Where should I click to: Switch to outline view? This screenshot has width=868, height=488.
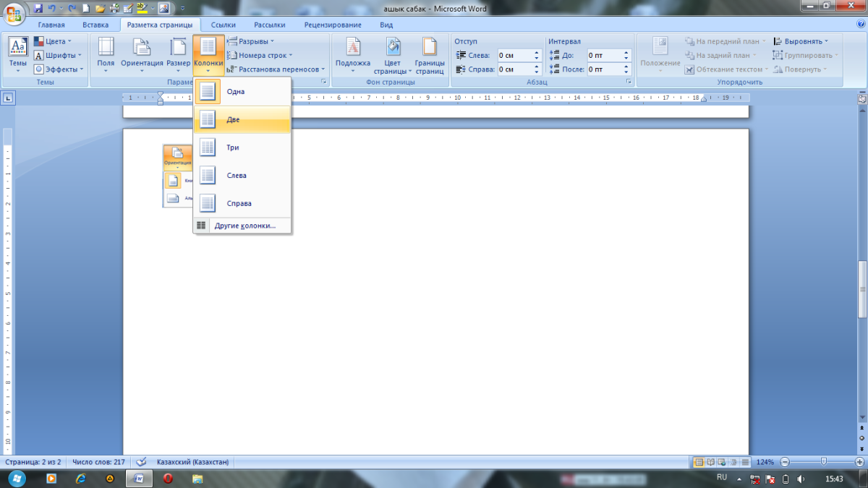(x=734, y=461)
